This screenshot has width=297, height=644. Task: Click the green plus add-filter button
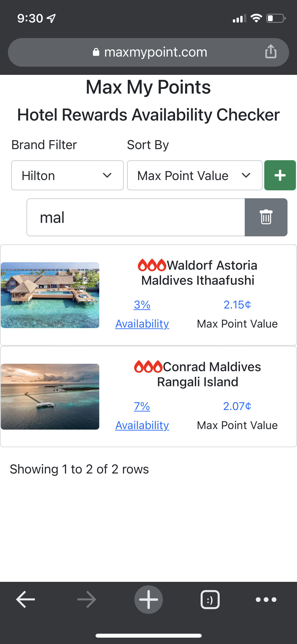coord(280,175)
